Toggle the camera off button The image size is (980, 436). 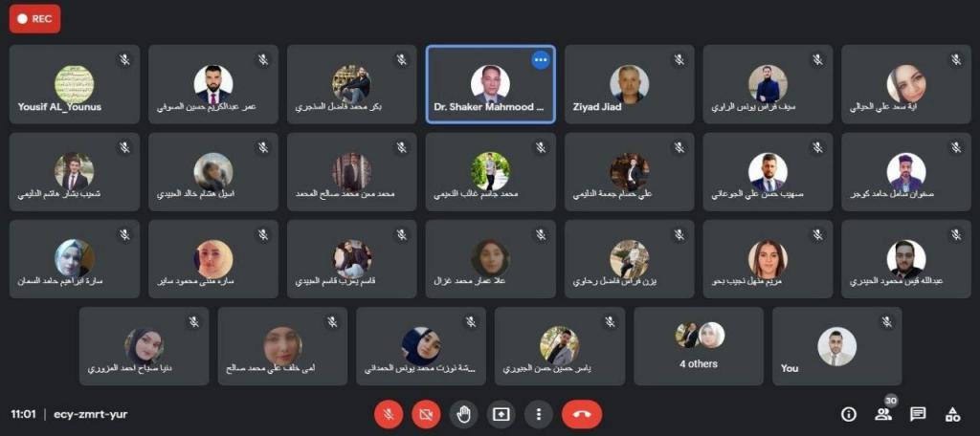[426, 414]
